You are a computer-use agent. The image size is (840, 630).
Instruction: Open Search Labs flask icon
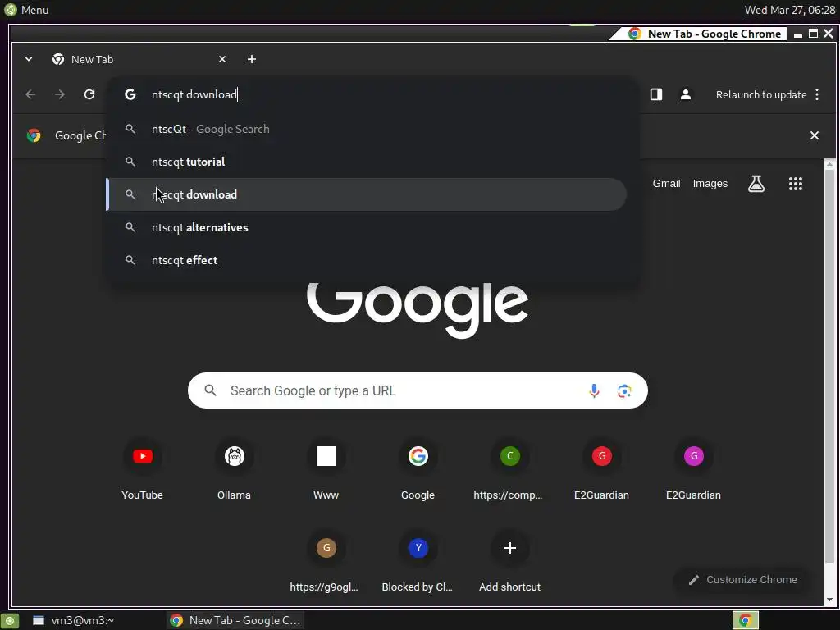coord(756,184)
